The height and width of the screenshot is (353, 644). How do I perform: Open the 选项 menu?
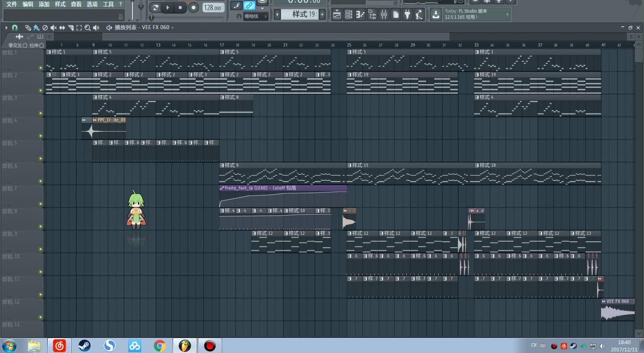[x=92, y=4]
